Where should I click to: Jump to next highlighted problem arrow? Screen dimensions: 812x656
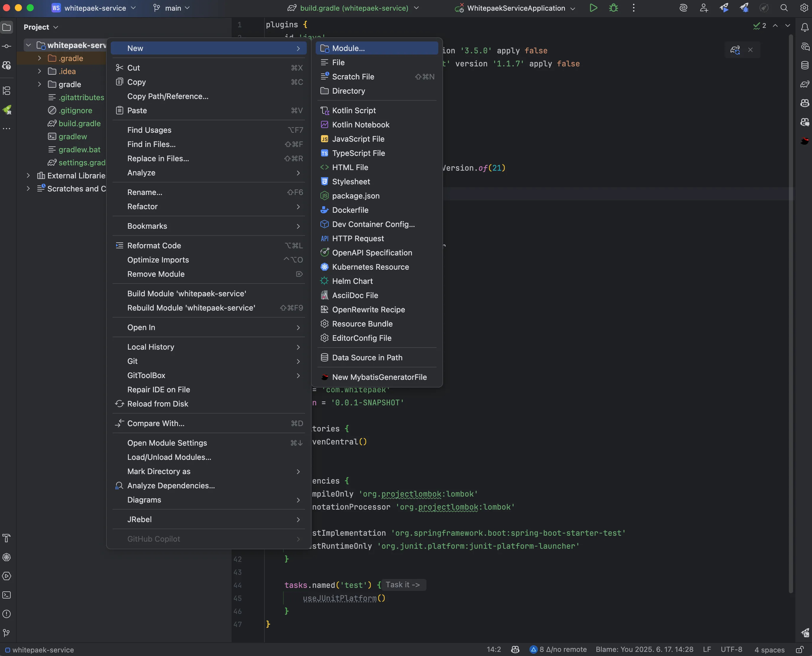(787, 26)
